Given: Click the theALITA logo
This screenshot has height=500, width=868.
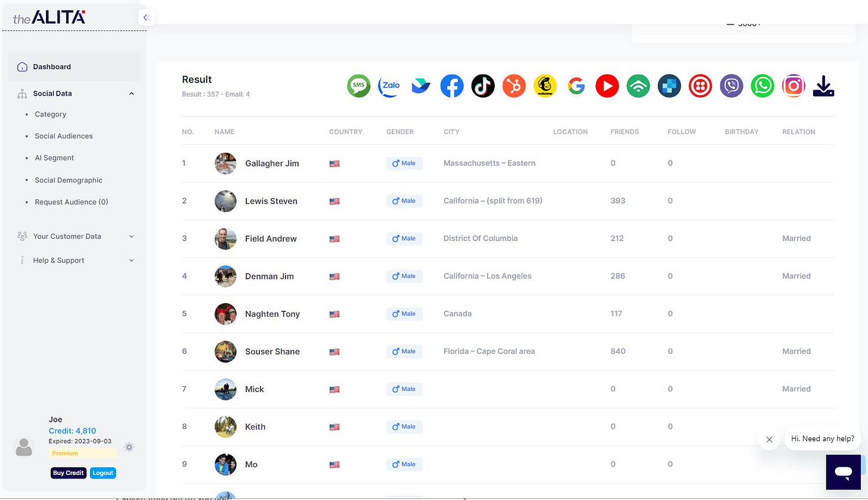Looking at the screenshot, I should [49, 17].
